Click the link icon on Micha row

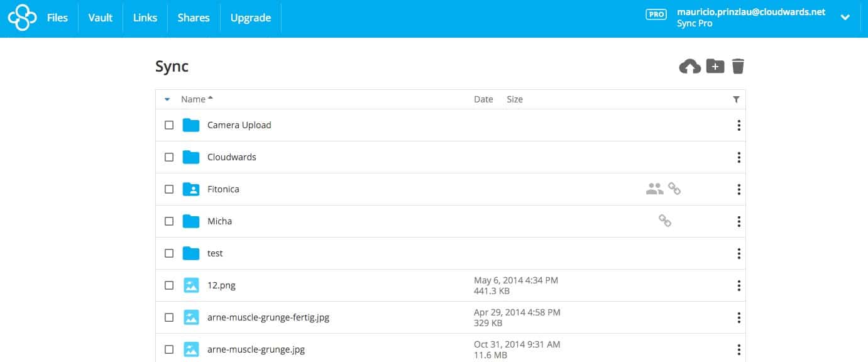coord(664,221)
